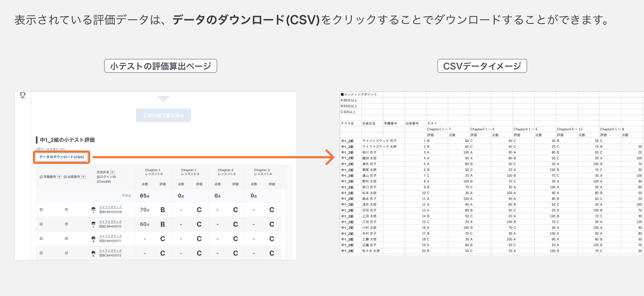Click ライフイズテック 花子 in CSV
644x296 pixels.
tap(379, 141)
